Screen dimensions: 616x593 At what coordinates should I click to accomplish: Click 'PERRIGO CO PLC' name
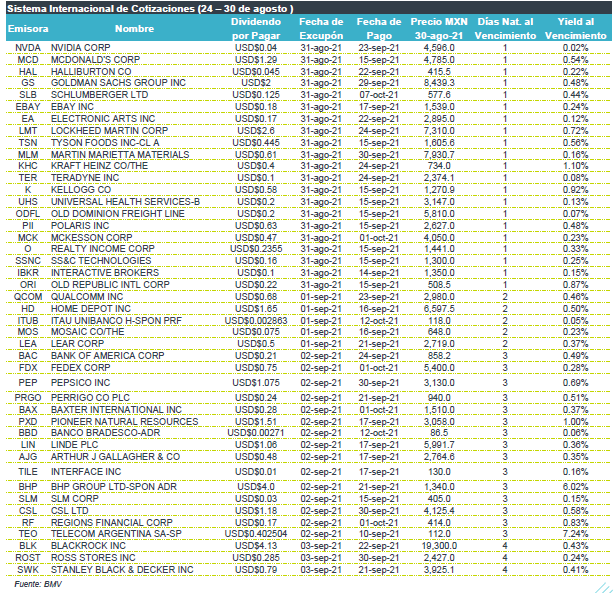(x=90, y=398)
